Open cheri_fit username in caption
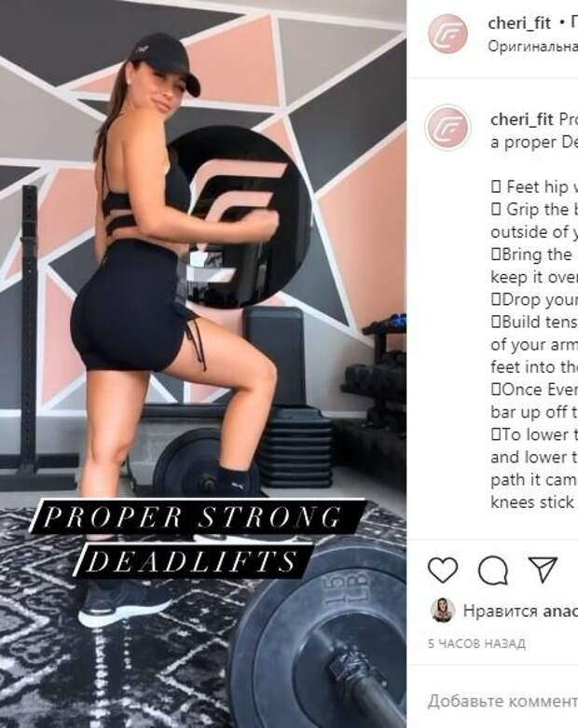 coord(522,119)
